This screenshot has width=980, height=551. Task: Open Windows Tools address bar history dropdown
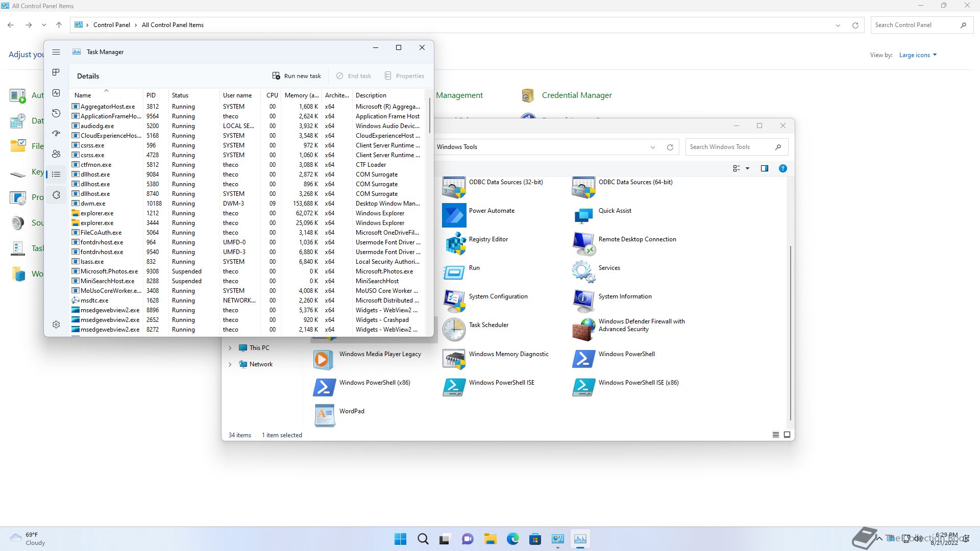[x=652, y=147]
